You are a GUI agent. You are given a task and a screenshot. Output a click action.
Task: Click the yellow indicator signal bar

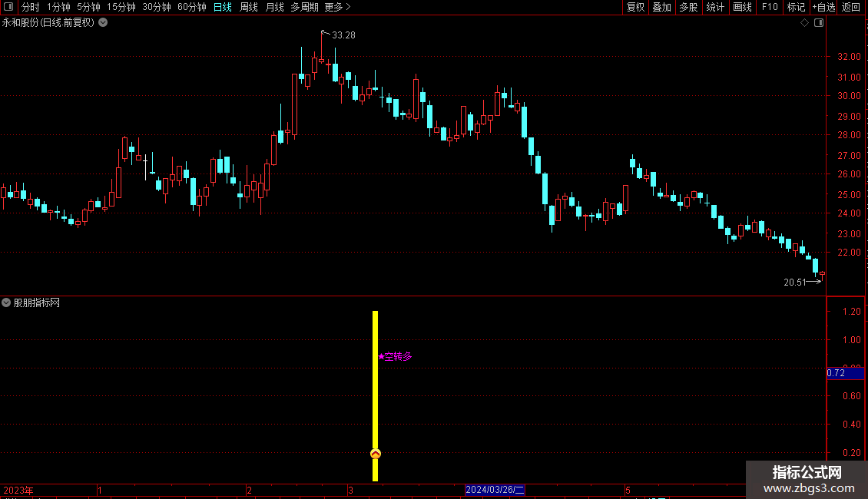pos(376,395)
